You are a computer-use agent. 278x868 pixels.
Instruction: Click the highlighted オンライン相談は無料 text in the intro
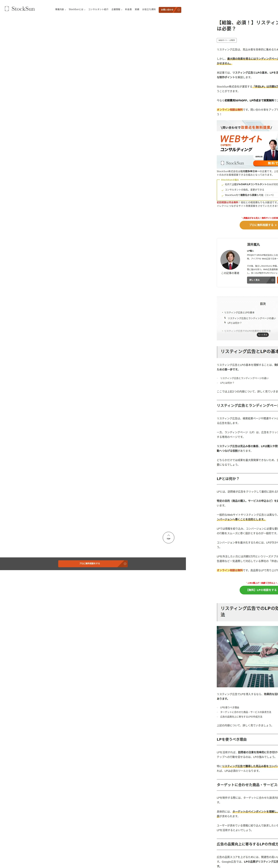point(230,110)
